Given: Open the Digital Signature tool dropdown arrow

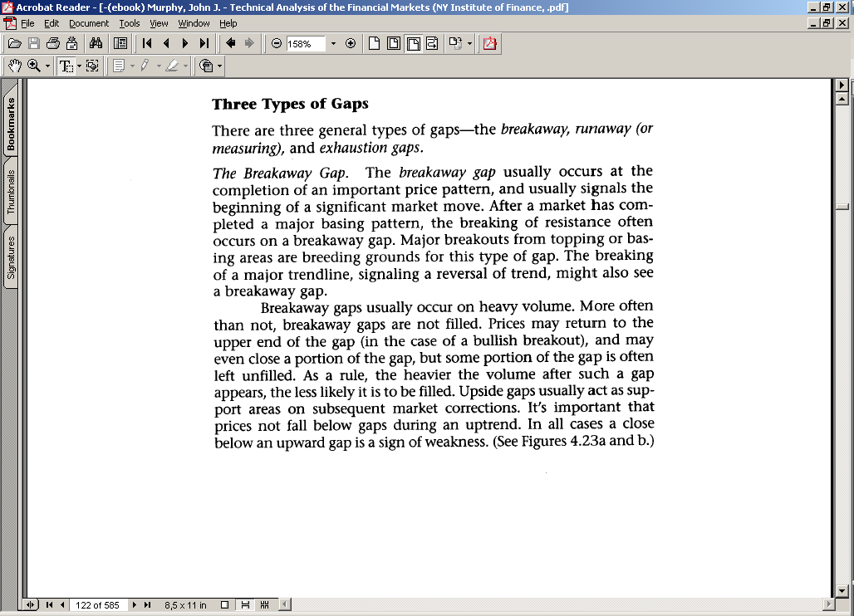Looking at the screenshot, I should click(x=219, y=66).
